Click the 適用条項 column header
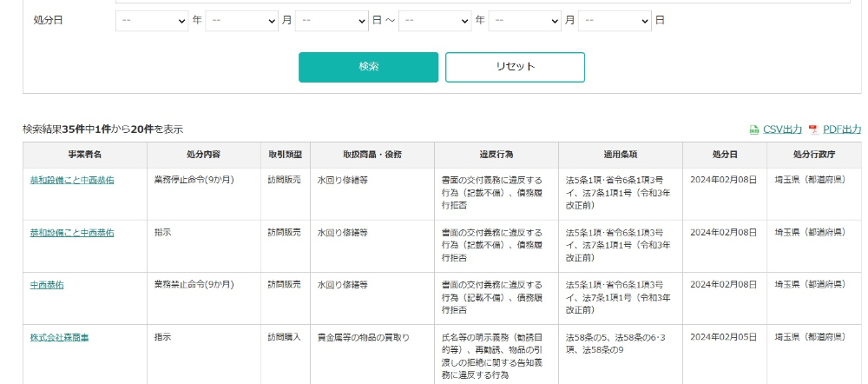Image resolution: width=868 pixels, height=384 pixels. (x=620, y=156)
